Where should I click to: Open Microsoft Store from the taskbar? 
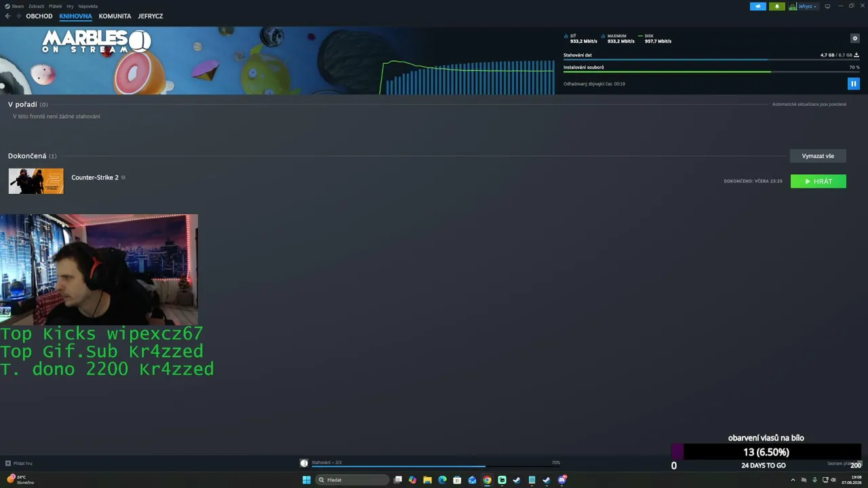pos(457,480)
